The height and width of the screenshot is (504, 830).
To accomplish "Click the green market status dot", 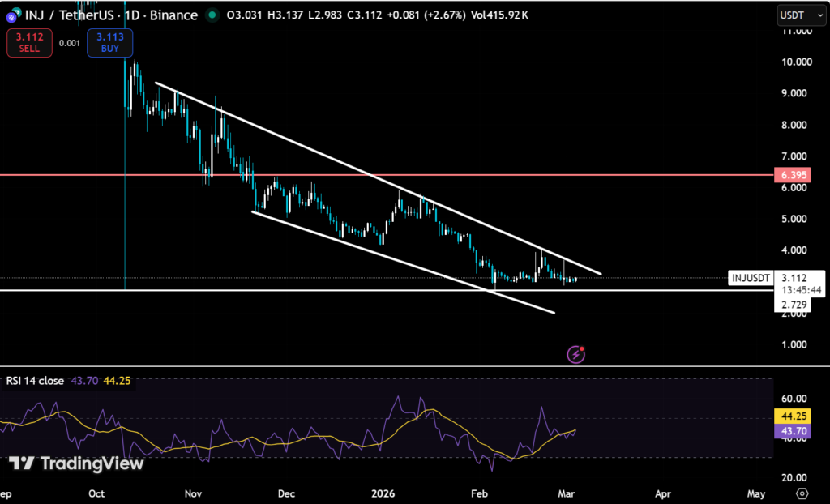I will tap(212, 15).
